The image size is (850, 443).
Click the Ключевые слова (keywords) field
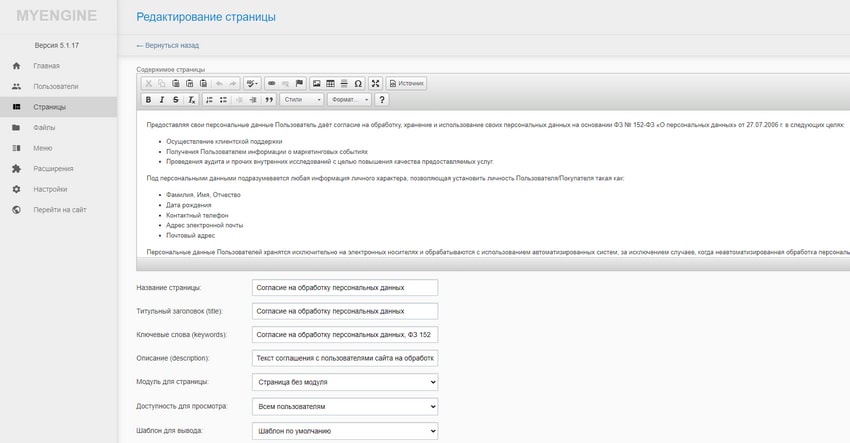[345, 335]
